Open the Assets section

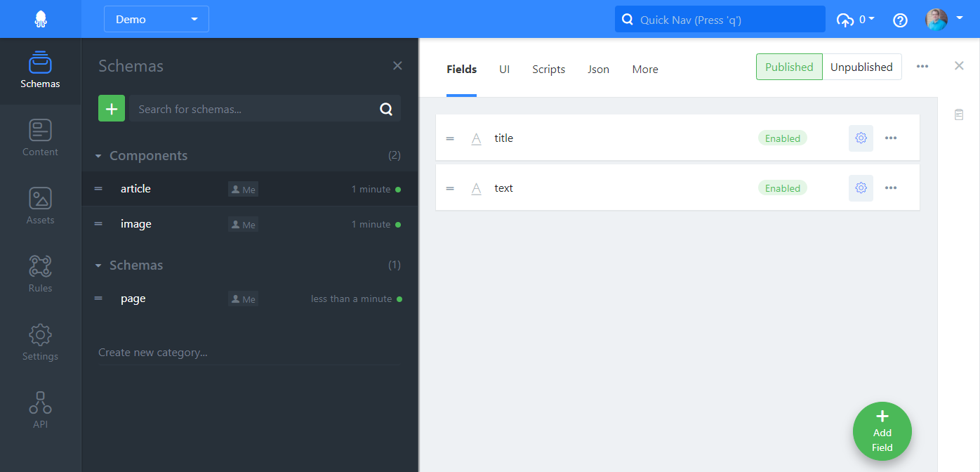click(x=40, y=205)
